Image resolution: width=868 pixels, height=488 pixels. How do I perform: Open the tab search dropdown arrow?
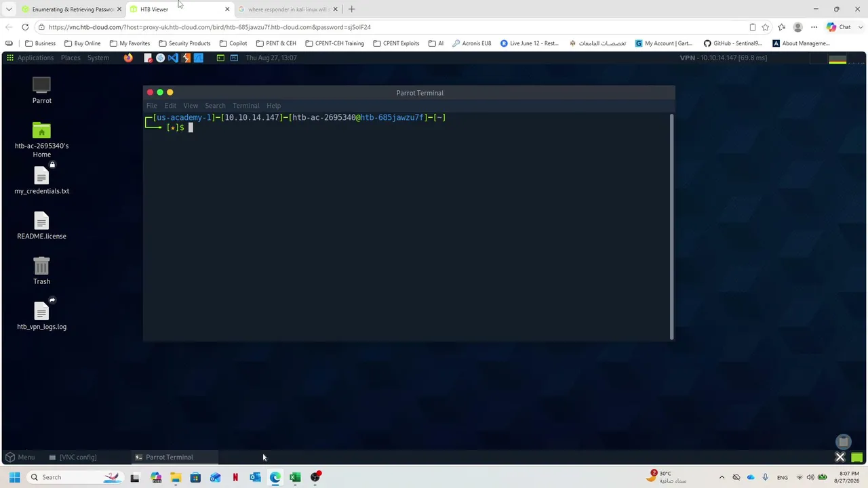coord(8,9)
